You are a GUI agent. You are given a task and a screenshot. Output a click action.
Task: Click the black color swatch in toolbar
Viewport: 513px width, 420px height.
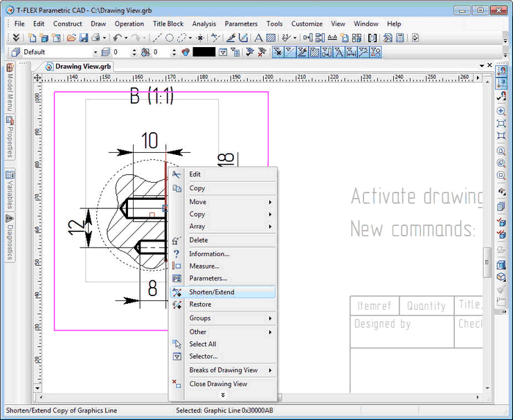click(204, 52)
